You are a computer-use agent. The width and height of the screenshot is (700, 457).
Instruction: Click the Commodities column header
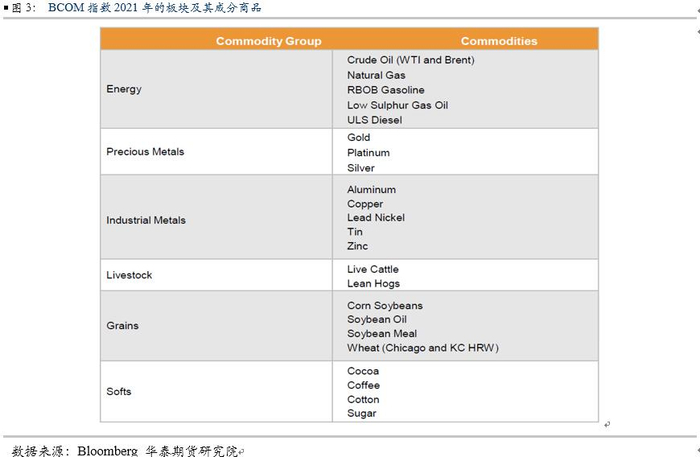498,41
